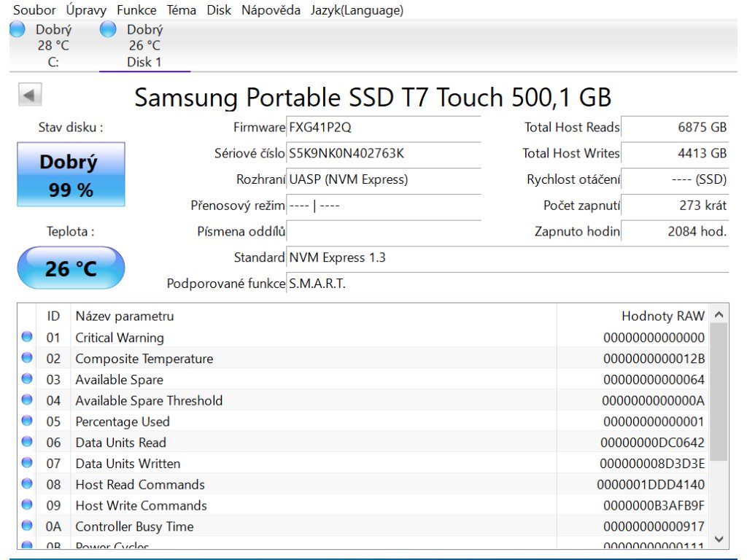Click the 26 °C temperature button

coord(71,268)
